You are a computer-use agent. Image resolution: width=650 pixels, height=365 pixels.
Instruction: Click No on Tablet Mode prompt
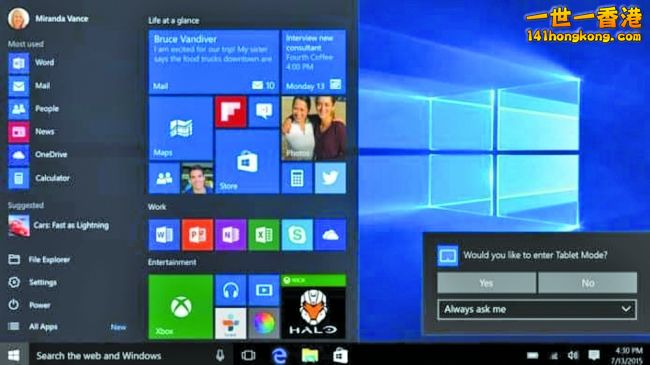pyautogui.click(x=587, y=283)
